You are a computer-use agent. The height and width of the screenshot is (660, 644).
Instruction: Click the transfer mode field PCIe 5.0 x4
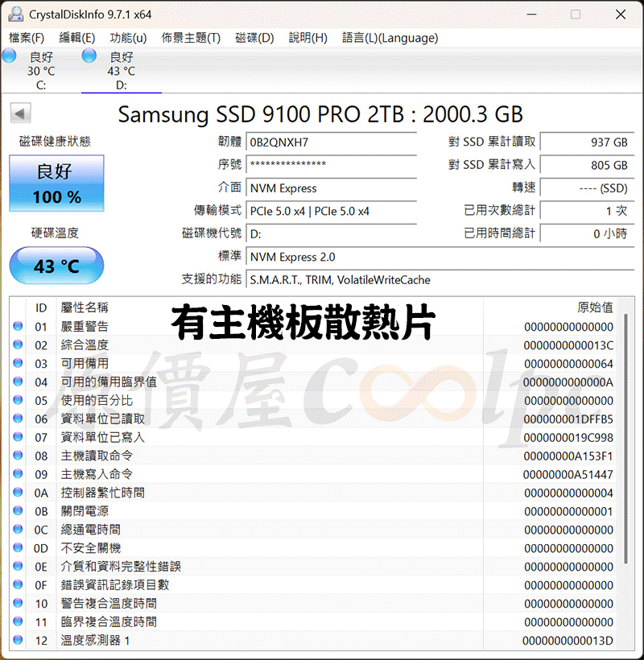tap(332, 211)
